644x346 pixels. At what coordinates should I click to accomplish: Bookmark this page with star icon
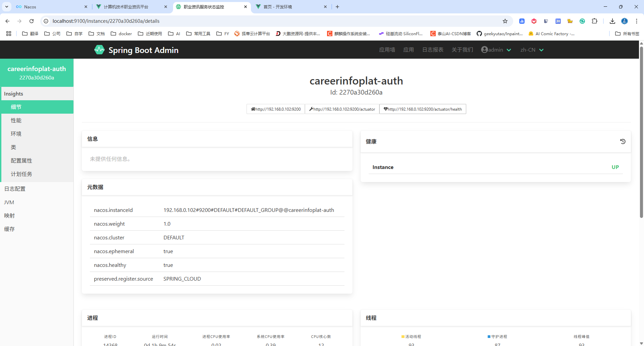click(505, 21)
